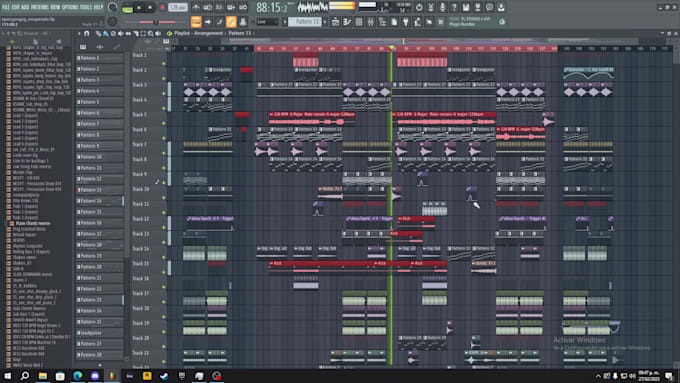The image size is (680, 383).
Task: Mute Track 5 via green light
Action: coord(163,123)
